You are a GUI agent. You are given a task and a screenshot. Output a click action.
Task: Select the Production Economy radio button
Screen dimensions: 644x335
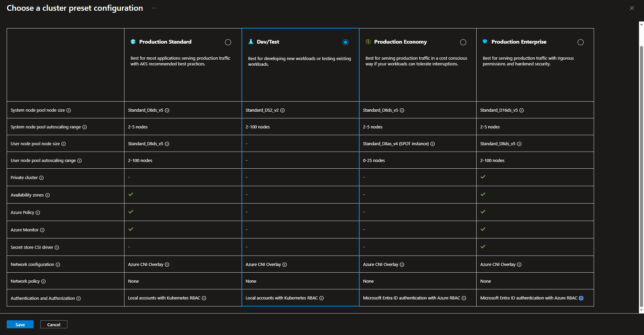click(463, 42)
